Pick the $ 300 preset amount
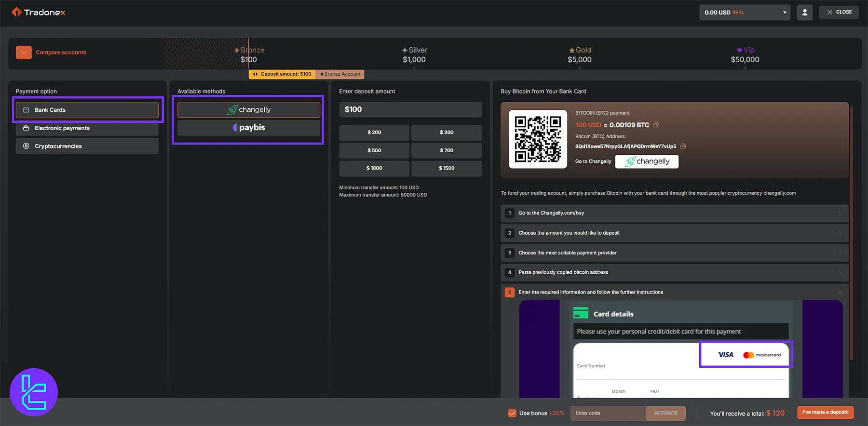Screen dimensions: 868x426 pos(447,133)
